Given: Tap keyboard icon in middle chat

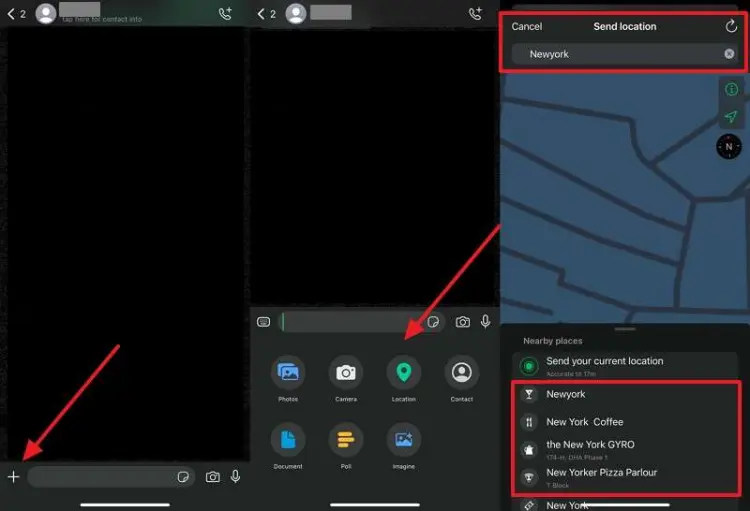Looking at the screenshot, I should [x=264, y=322].
